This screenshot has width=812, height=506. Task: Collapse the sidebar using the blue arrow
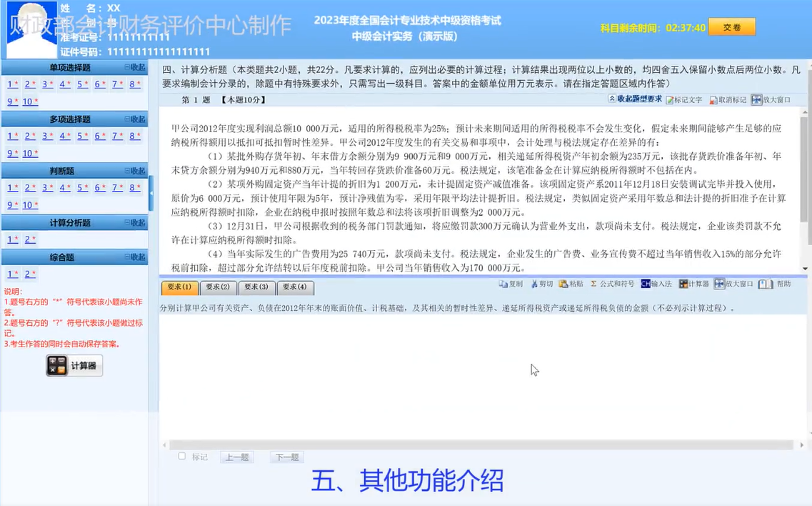click(x=151, y=194)
